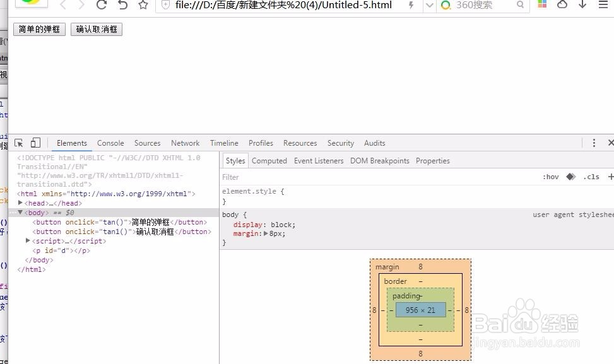The height and width of the screenshot is (364, 614).
Task: Add a new style rule with the plus icon
Action: point(610,177)
